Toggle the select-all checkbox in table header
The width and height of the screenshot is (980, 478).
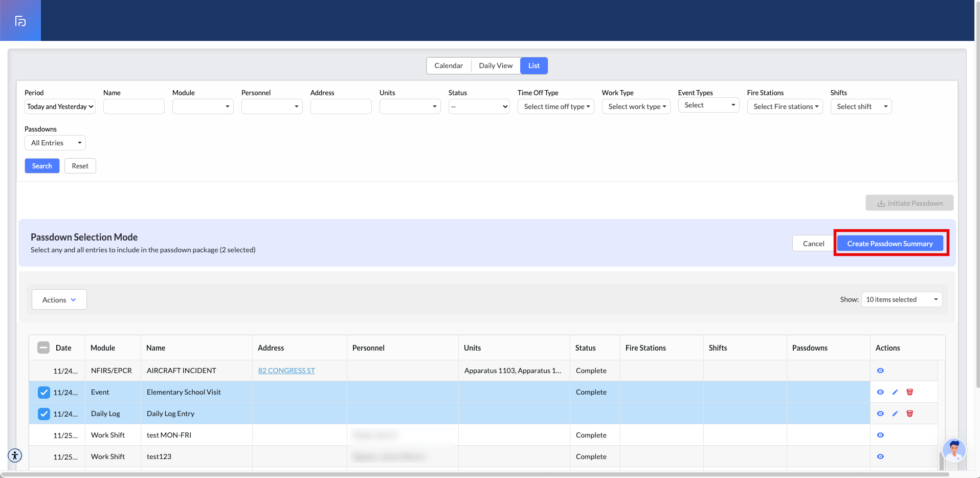(x=43, y=348)
